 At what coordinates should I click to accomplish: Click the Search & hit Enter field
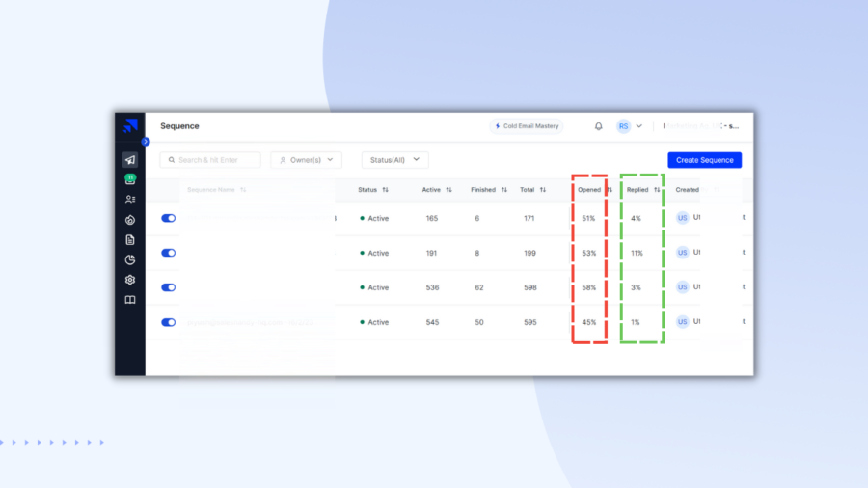coord(210,160)
